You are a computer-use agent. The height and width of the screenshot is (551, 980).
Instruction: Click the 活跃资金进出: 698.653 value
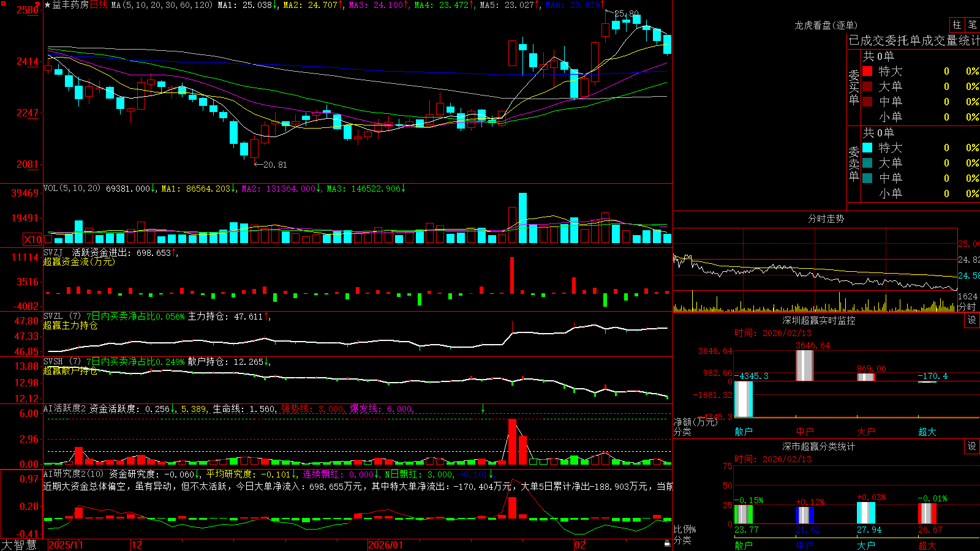[x=121, y=252]
